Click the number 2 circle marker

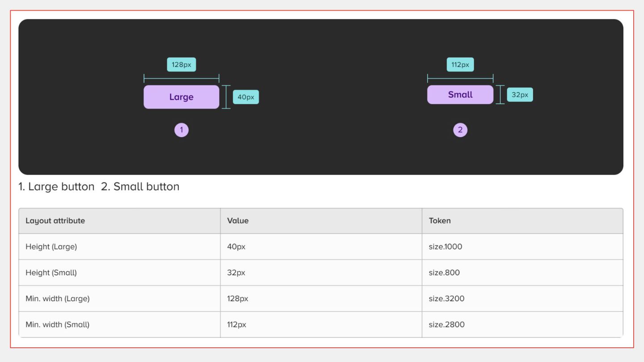(x=460, y=130)
